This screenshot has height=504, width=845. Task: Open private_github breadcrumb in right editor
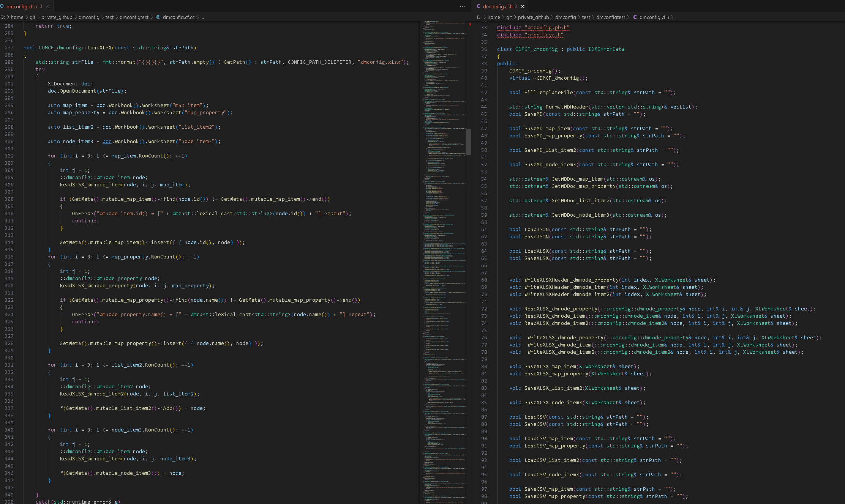click(533, 17)
